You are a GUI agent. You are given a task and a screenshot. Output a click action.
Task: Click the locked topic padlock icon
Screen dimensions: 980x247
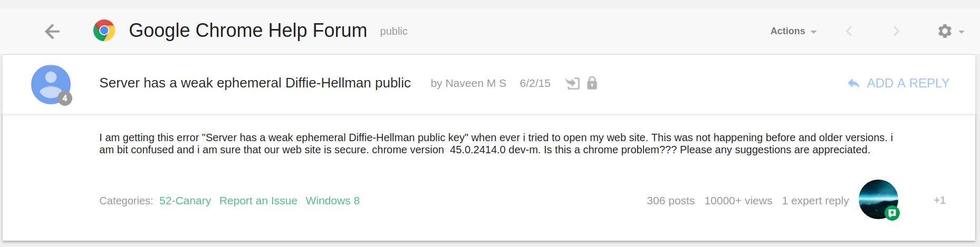coord(592,83)
